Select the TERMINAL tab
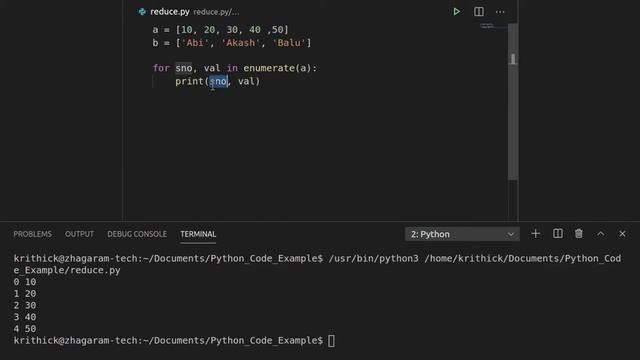 pos(198,234)
